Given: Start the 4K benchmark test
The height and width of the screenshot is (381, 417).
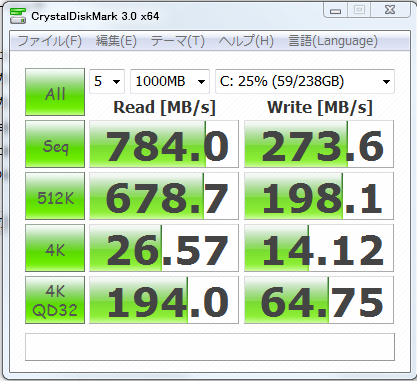Looking at the screenshot, I should click(x=55, y=248).
